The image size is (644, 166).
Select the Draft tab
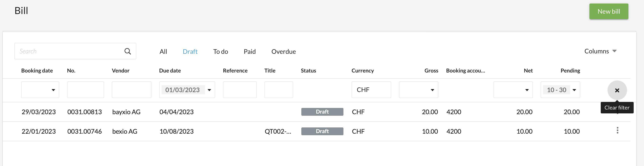[190, 51]
